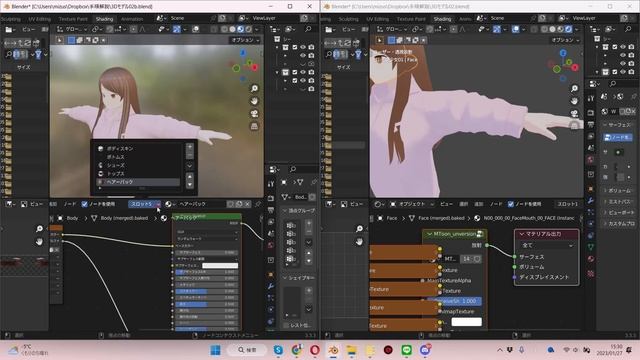Activate select box tool in left viewport
The width and height of the screenshot is (640, 360).
[60, 40]
